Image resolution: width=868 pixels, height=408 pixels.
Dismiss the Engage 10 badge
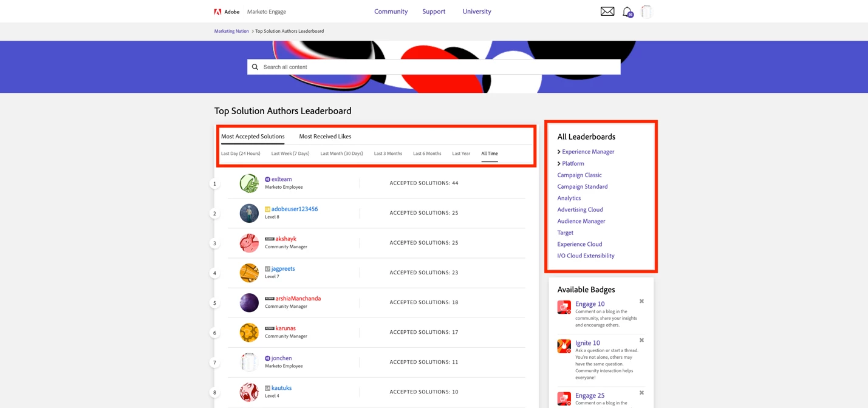(641, 301)
